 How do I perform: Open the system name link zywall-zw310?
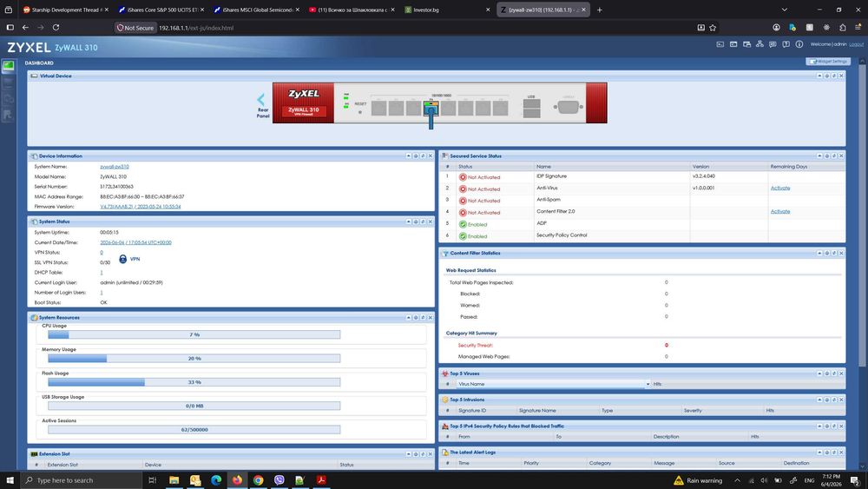(x=115, y=167)
